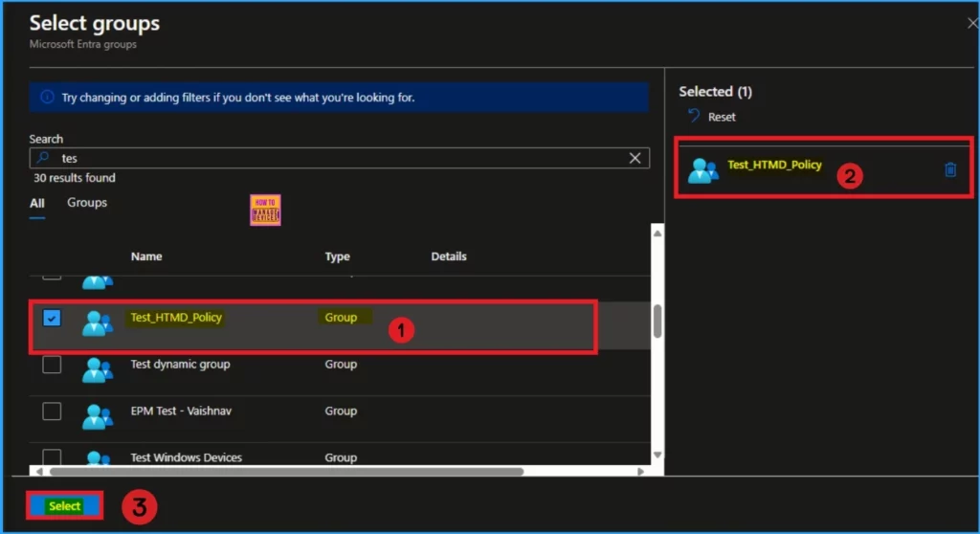Click the '30 results found' text
Screen dimensions: 980x534
click(75, 178)
